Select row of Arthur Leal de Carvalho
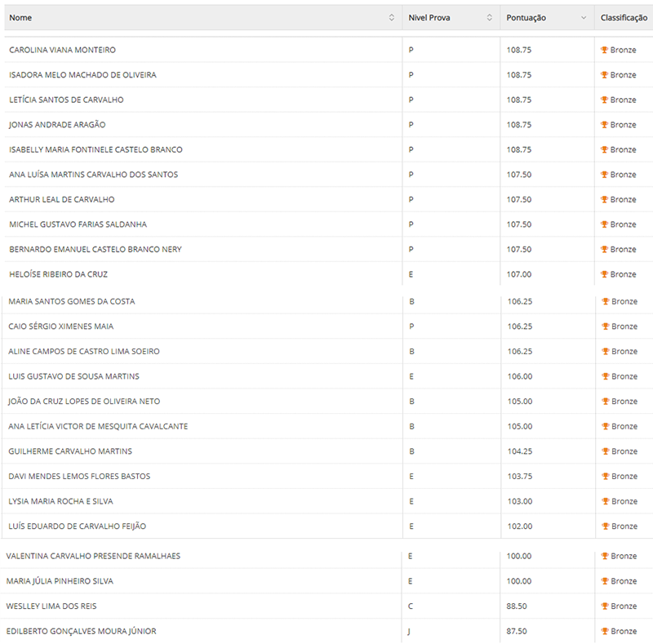Image resolution: width=653 pixels, height=644 pixels. click(62, 200)
